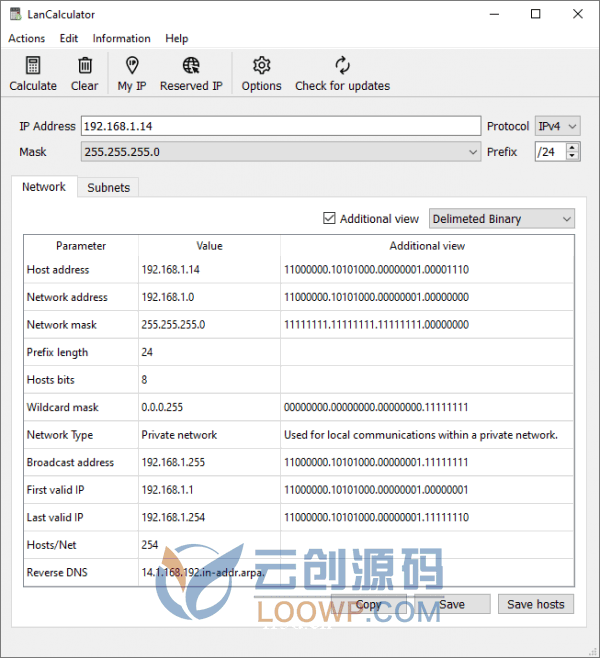Click into the IP Address input field

[281, 126]
